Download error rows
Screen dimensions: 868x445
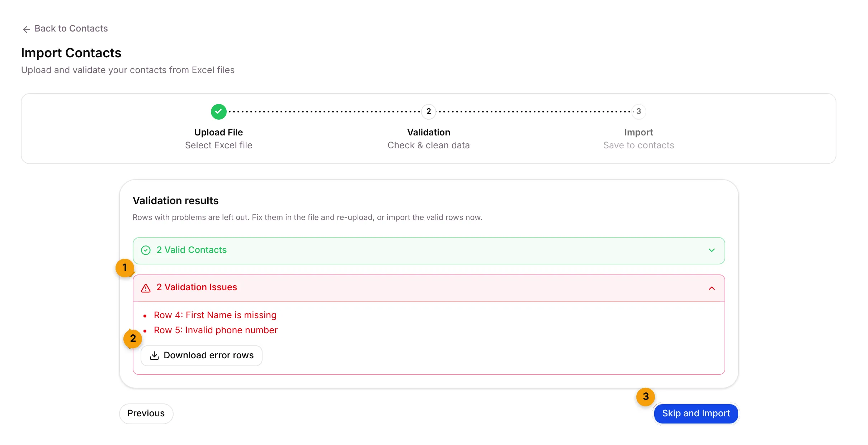[x=202, y=355]
